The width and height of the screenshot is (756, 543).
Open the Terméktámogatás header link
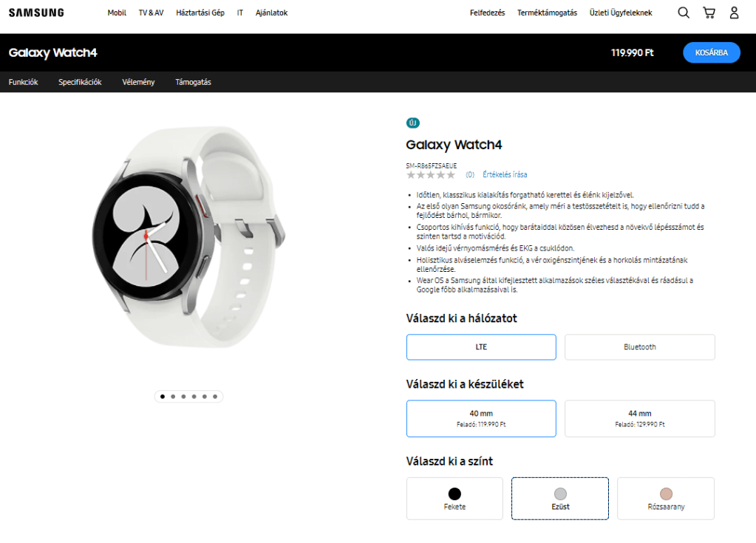coord(547,13)
